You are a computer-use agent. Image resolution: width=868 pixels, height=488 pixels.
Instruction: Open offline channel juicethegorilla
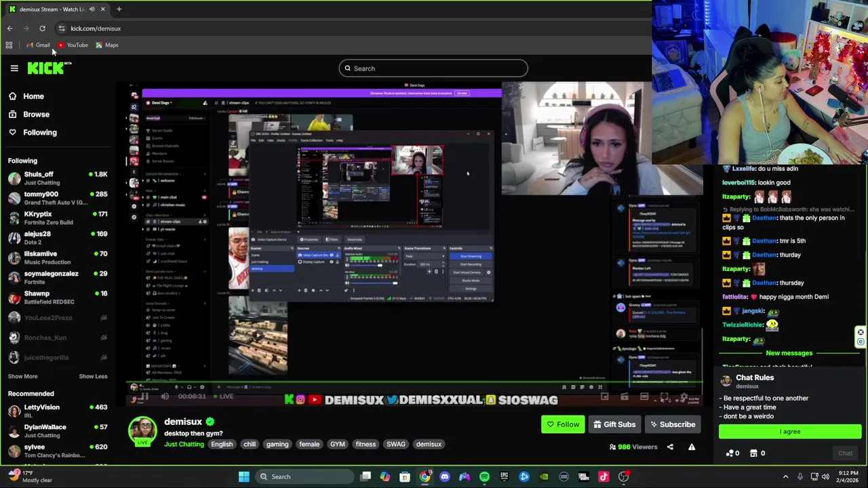[57, 357]
